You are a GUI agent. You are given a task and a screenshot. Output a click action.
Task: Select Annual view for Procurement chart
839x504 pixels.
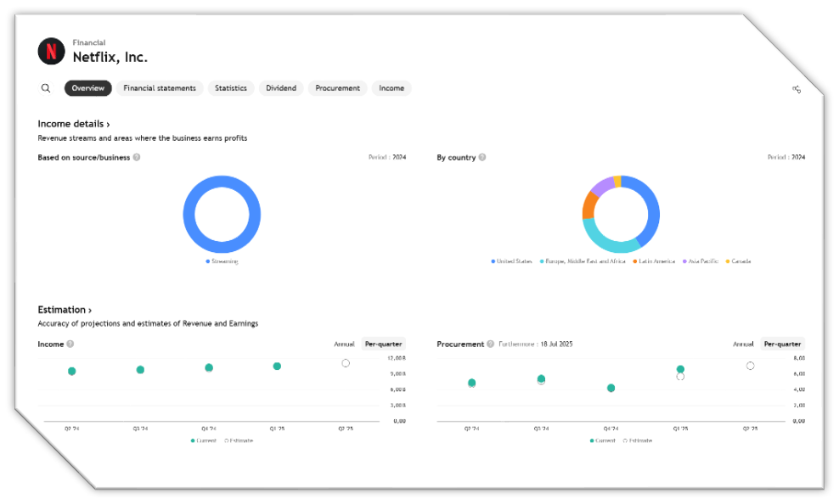point(743,344)
